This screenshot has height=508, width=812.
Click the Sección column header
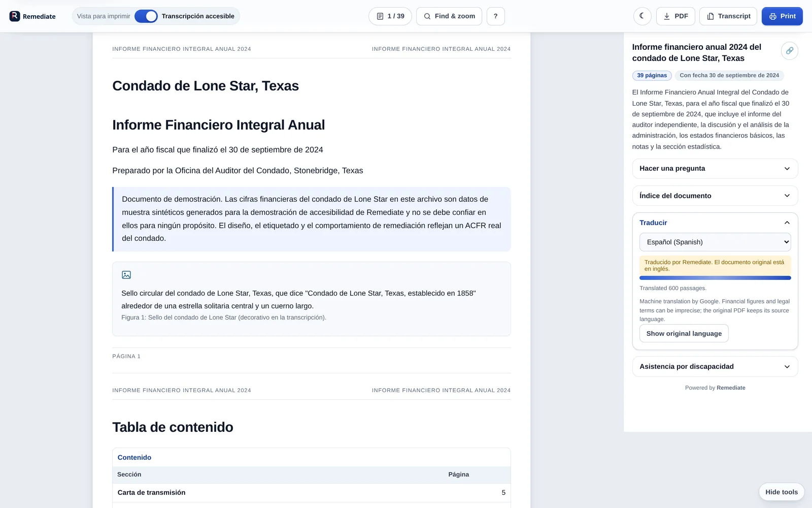coord(129,474)
